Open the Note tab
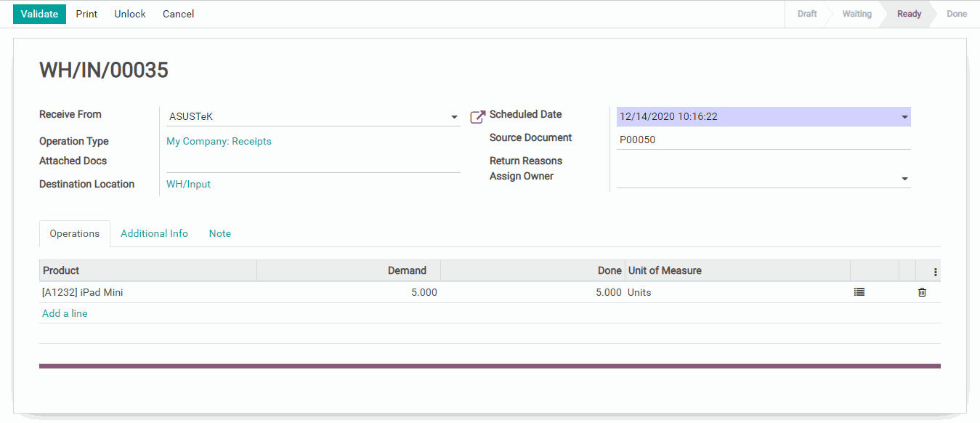980x423 pixels. coord(219,233)
